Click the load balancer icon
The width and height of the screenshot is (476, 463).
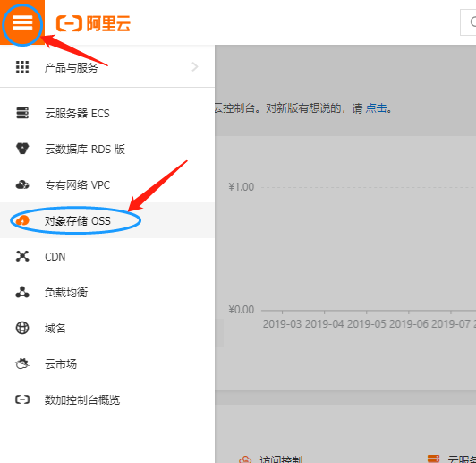22,292
